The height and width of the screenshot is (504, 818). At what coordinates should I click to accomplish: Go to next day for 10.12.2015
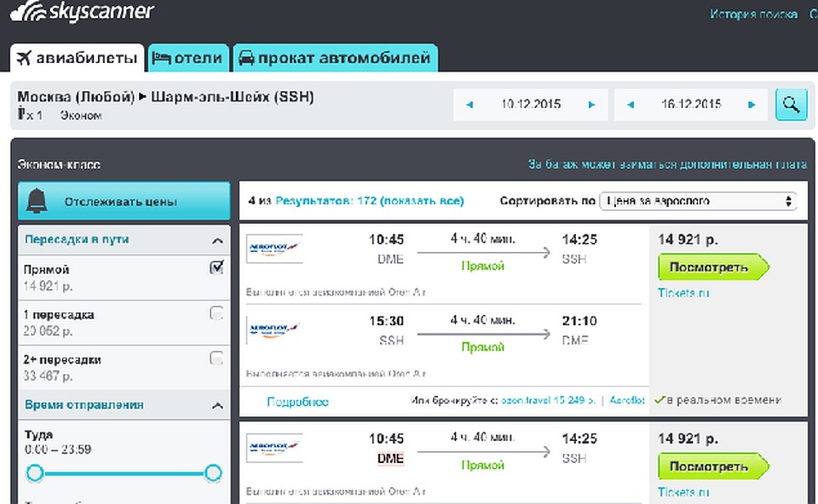(591, 105)
